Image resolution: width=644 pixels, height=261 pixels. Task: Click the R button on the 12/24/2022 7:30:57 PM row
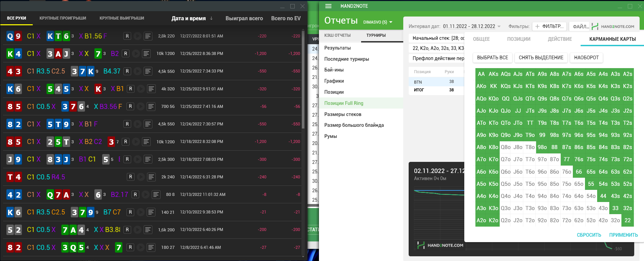tap(127, 124)
